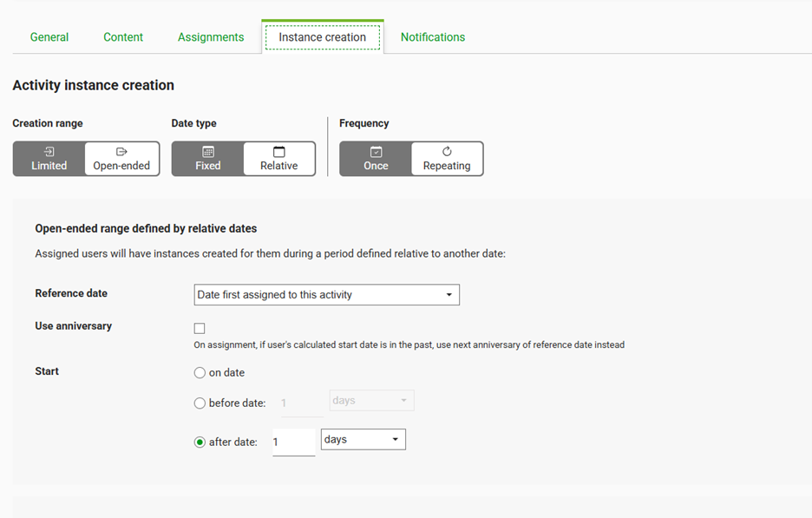This screenshot has height=518, width=812.
Task: Enable the Use anniversary checkbox
Action: (x=200, y=328)
